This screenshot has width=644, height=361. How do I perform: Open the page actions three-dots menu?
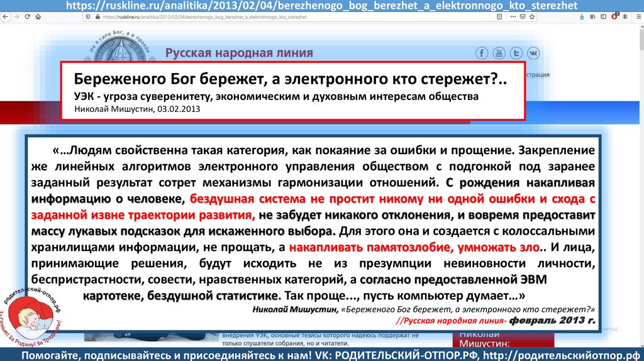pyautogui.click(x=513, y=17)
